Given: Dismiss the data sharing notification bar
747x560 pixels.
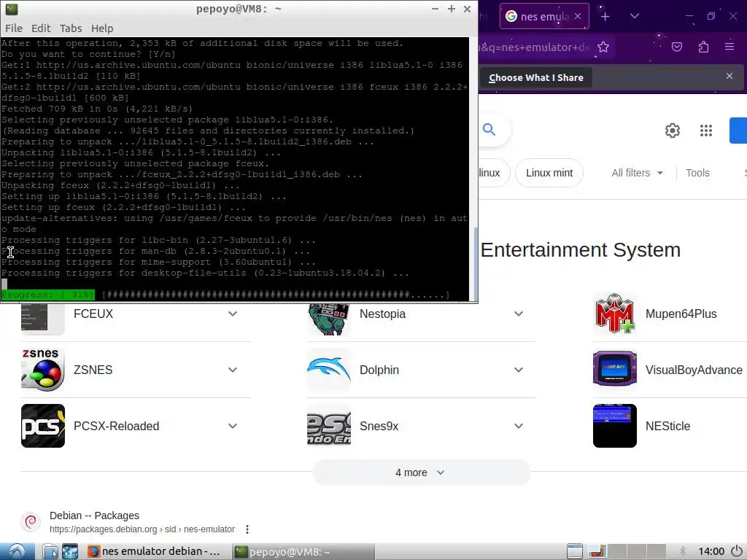Looking at the screenshot, I should (x=729, y=76).
